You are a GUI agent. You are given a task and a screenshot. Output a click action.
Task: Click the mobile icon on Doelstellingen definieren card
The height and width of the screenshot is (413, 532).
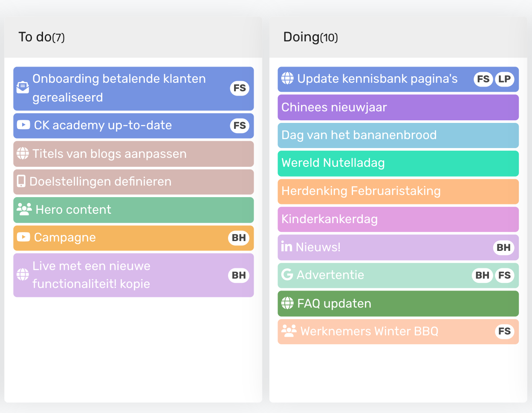coord(21,181)
